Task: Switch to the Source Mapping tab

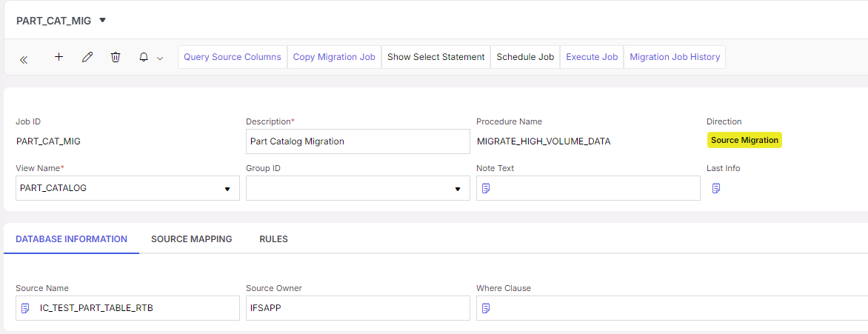Action: tap(192, 239)
